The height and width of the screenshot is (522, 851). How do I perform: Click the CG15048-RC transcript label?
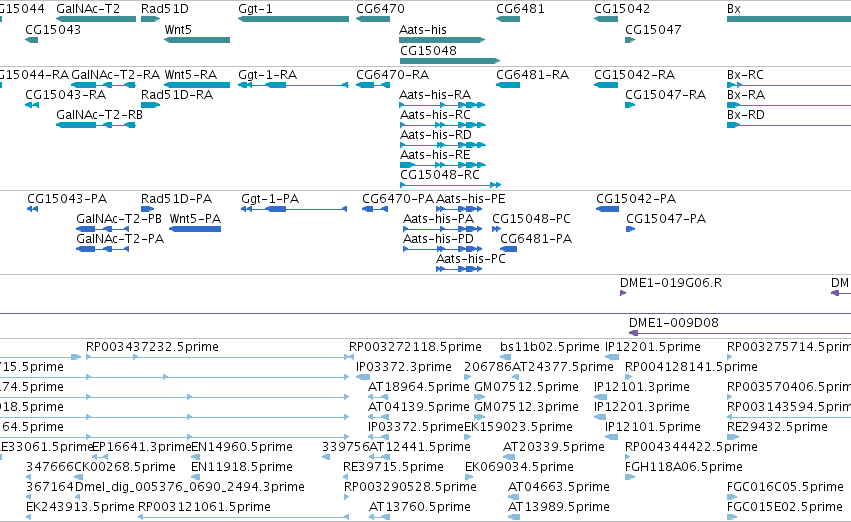440,175
